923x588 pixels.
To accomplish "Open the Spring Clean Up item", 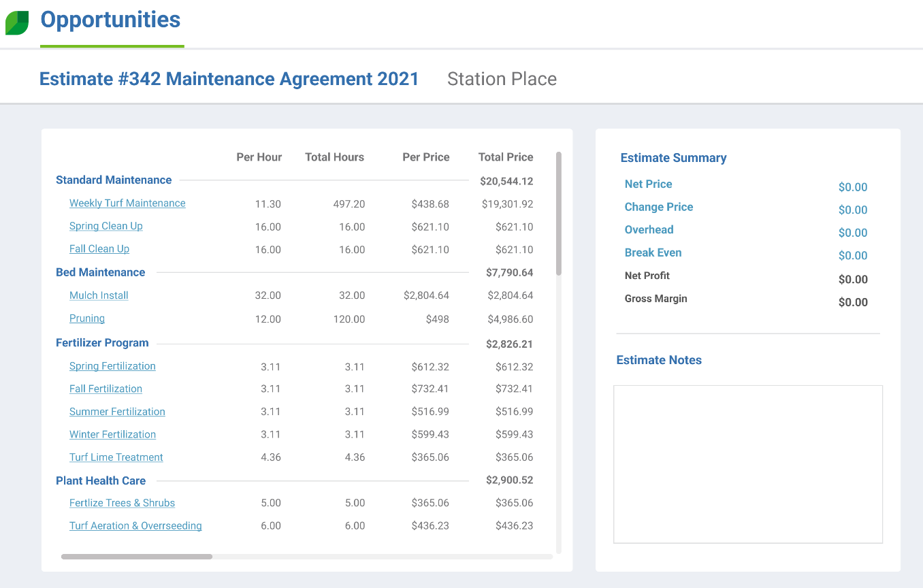I will pyautogui.click(x=106, y=226).
